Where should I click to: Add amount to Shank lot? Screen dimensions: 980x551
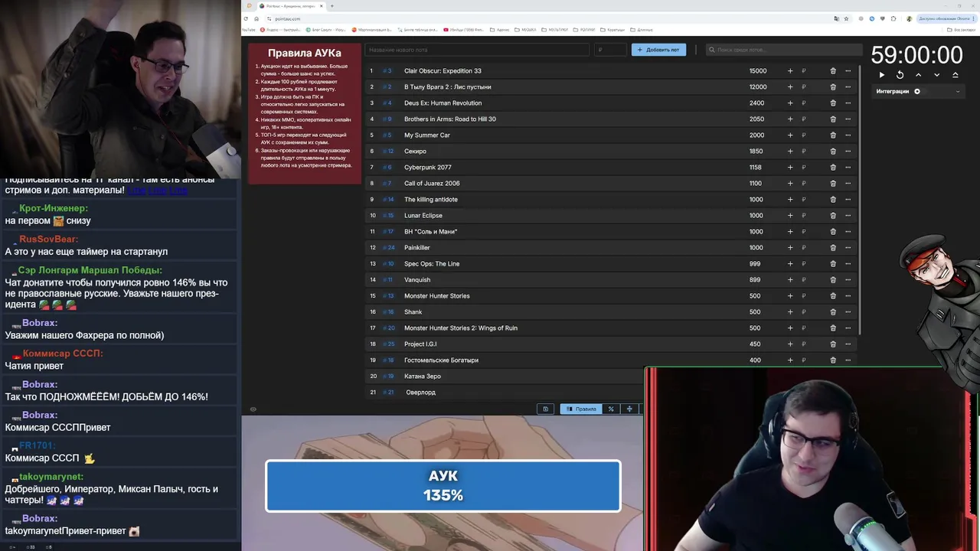click(790, 312)
